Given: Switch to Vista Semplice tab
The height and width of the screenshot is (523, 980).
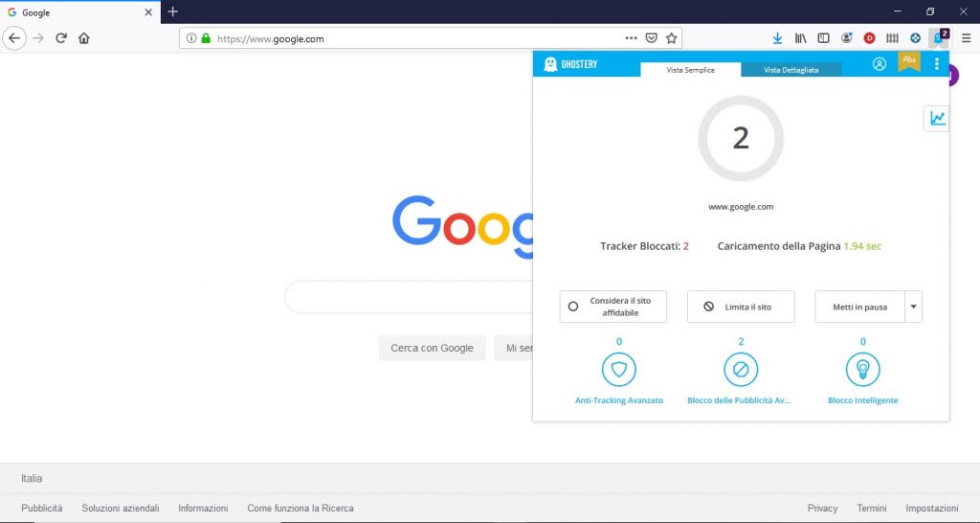Looking at the screenshot, I should click(x=691, y=69).
